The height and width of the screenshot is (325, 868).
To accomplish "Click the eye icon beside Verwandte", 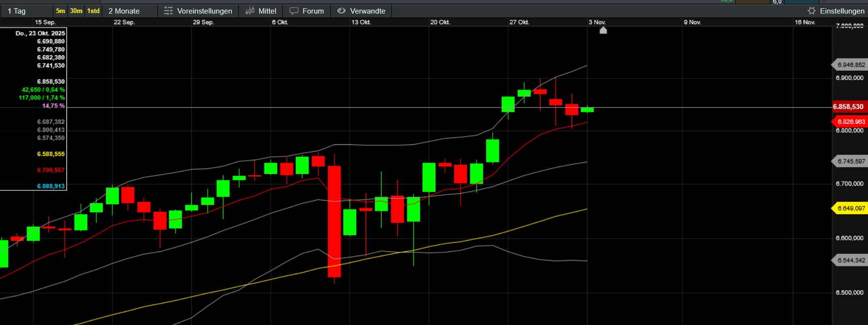I will 341,11.
